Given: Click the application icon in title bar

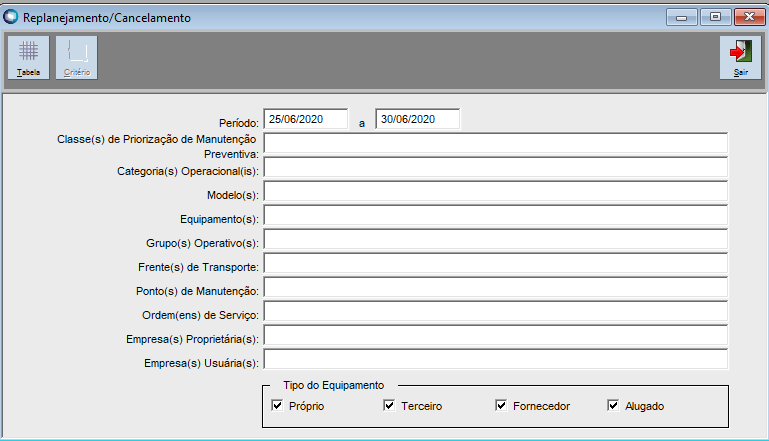Looking at the screenshot, I should (x=12, y=17).
